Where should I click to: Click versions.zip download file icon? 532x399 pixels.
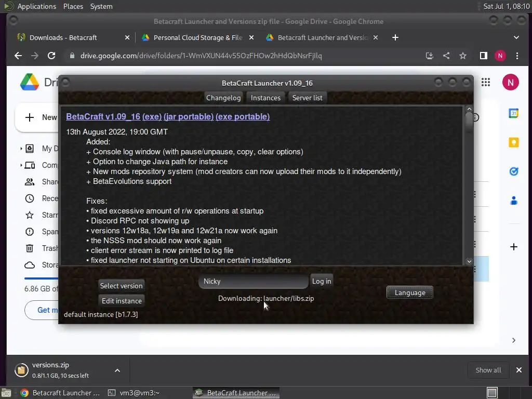coord(21,370)
